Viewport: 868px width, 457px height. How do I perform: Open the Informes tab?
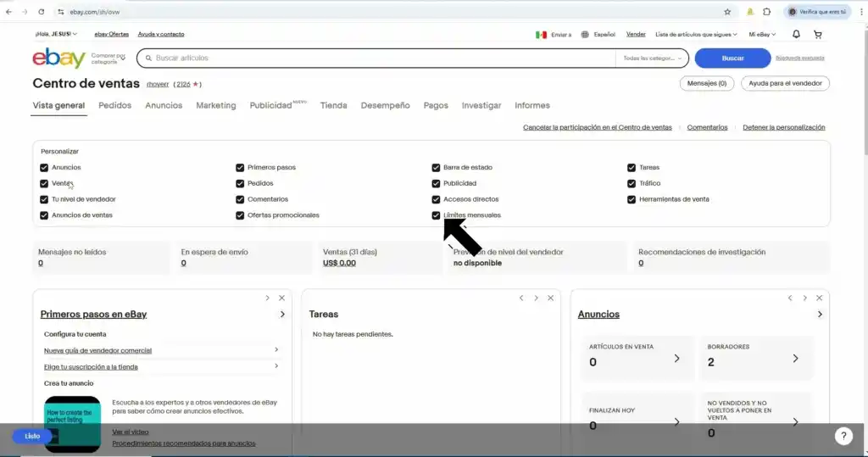pos(532,105)
